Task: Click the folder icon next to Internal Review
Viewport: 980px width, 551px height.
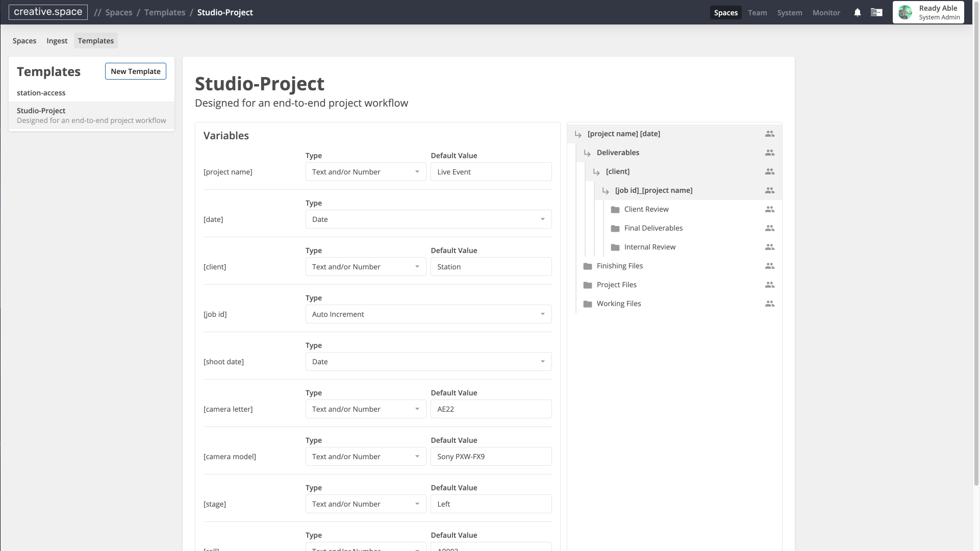Action: tap(614, 247)
